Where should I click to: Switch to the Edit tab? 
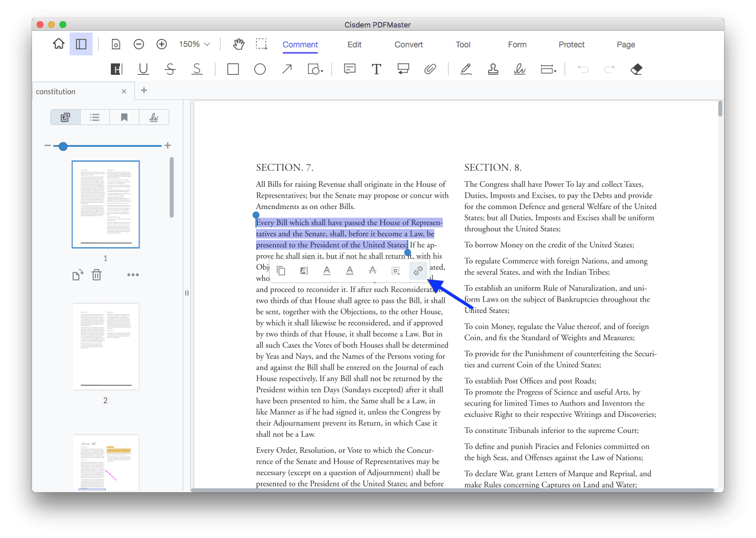[354, 45]
